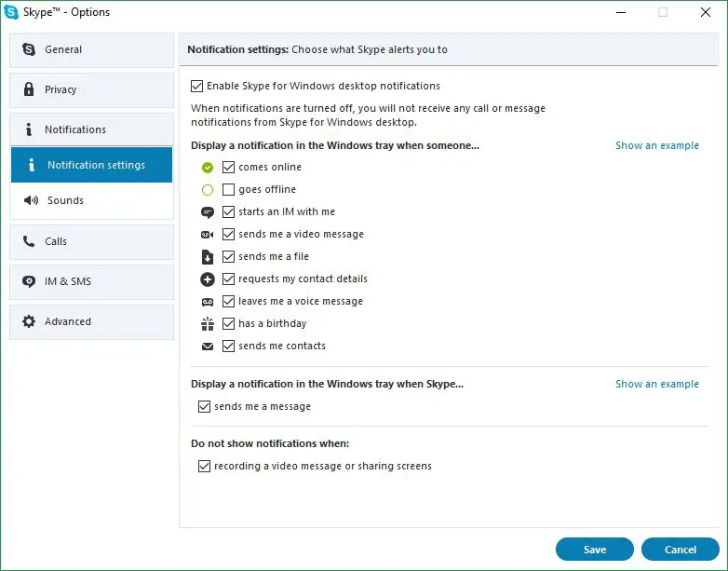Uncheck 'Enable Skype for Windows desktop notifications'

click(196, 86)
